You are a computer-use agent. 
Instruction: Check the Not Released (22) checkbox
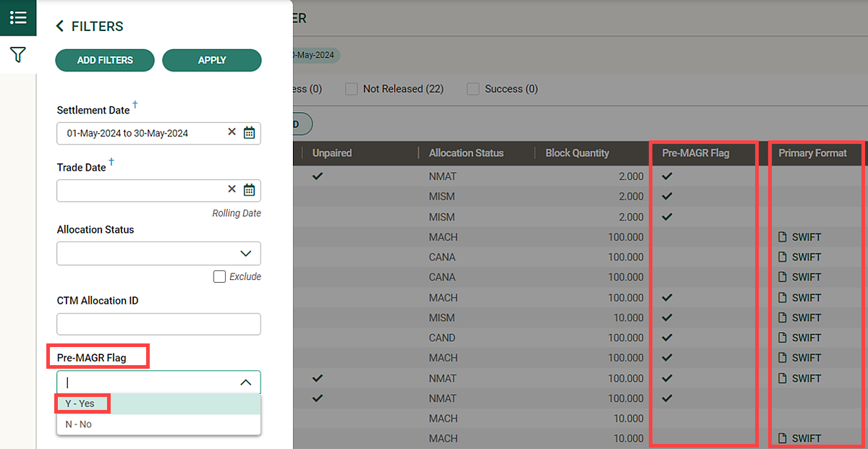pyautogui.click(x=351, y=88)
